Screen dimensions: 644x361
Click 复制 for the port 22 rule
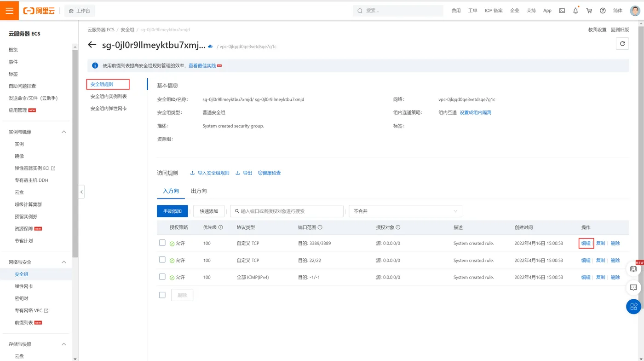click(600, 260)
